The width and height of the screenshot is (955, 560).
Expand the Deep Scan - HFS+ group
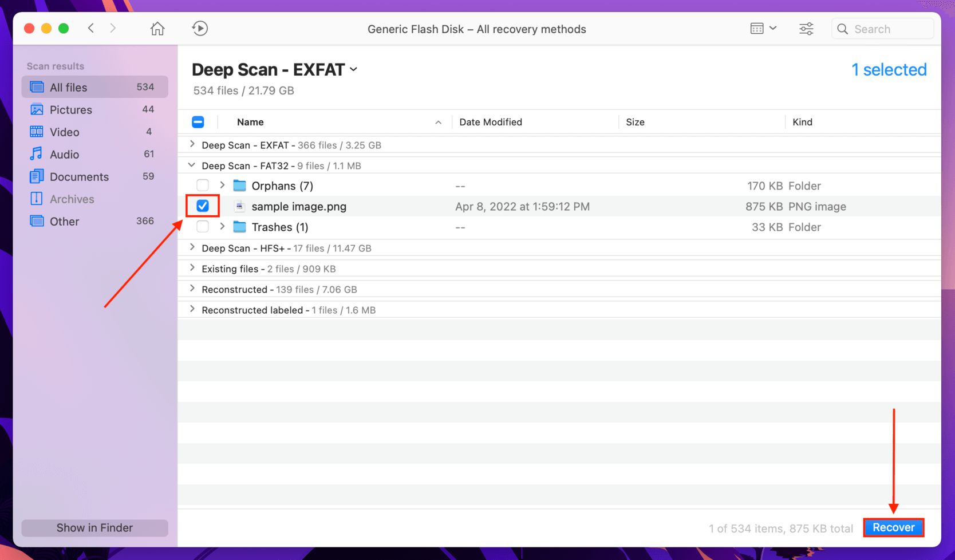click(x=192, y=248)
